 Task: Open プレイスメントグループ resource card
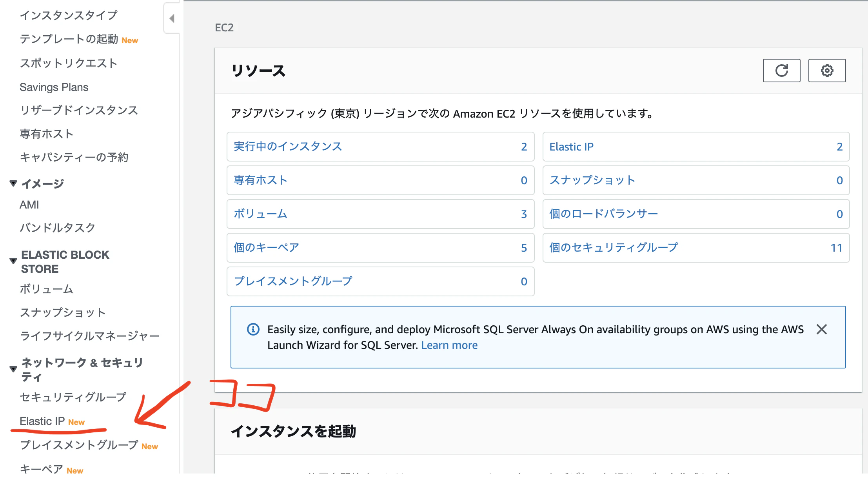[x=381, y=281]
